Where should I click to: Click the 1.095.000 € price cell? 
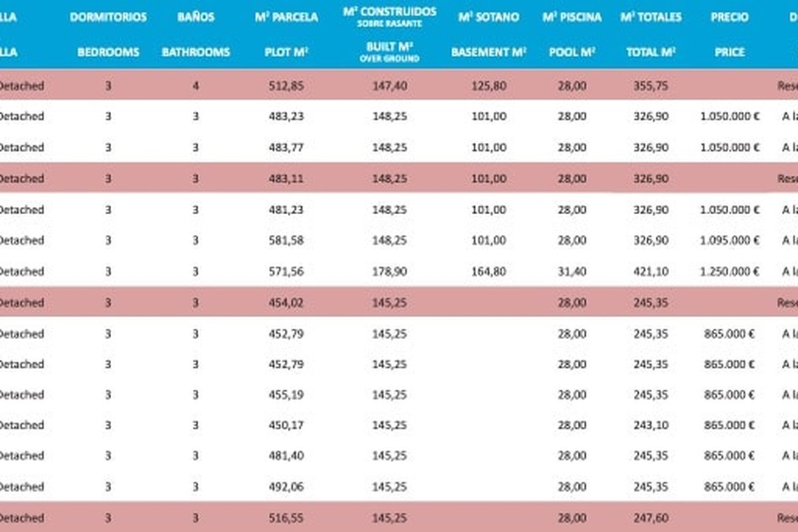pyautogui.click(x=730, y=240)
